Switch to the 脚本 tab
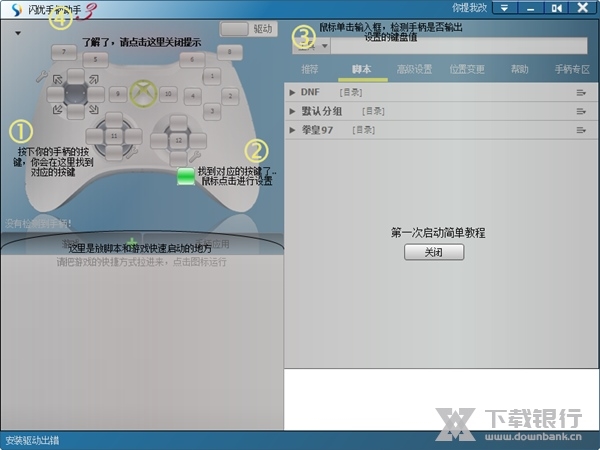The image size is (600, 450). click(362, 69)
